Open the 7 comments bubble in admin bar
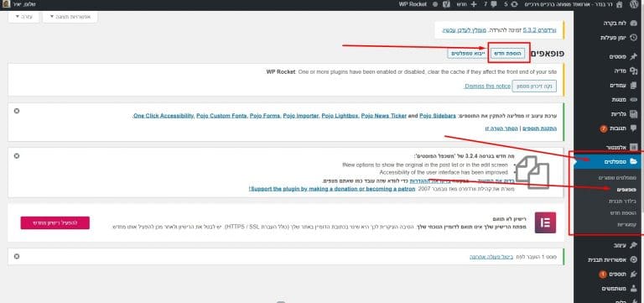This screenshot has width=644, height=303. [x=491, y=4]
